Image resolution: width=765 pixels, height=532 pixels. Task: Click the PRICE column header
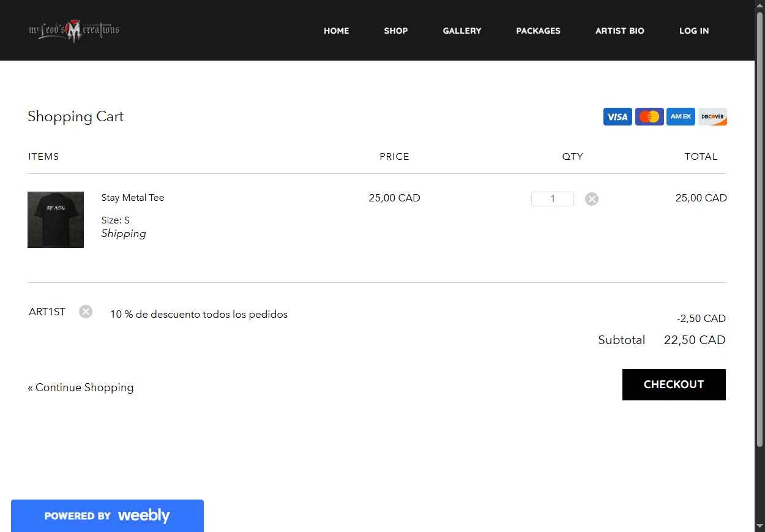(x=395, y=156)
